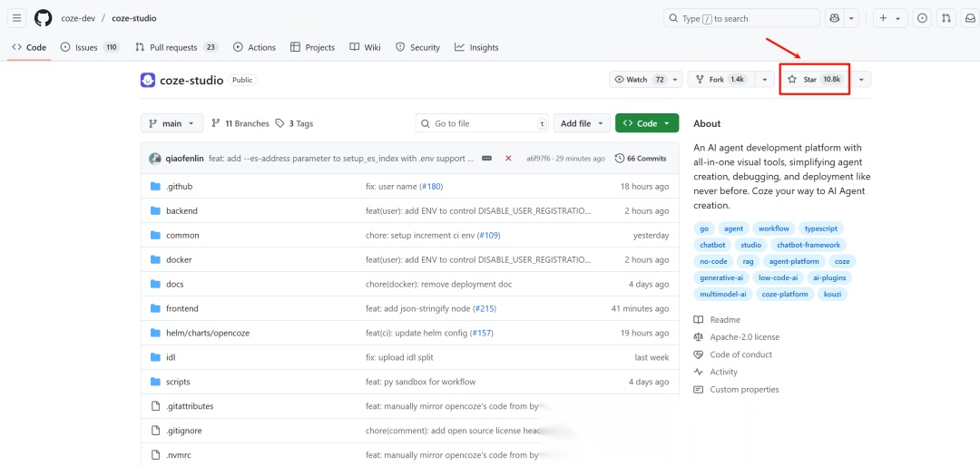Screen dimensions: 980x466
Task: Open the idl folder
Action: point(171,357)
